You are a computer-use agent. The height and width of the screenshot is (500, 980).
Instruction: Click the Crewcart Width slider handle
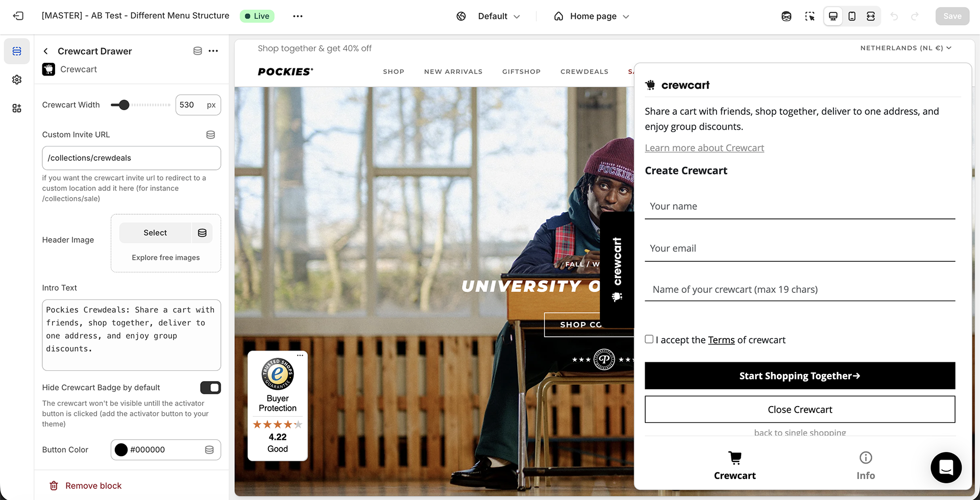(124, 105)
